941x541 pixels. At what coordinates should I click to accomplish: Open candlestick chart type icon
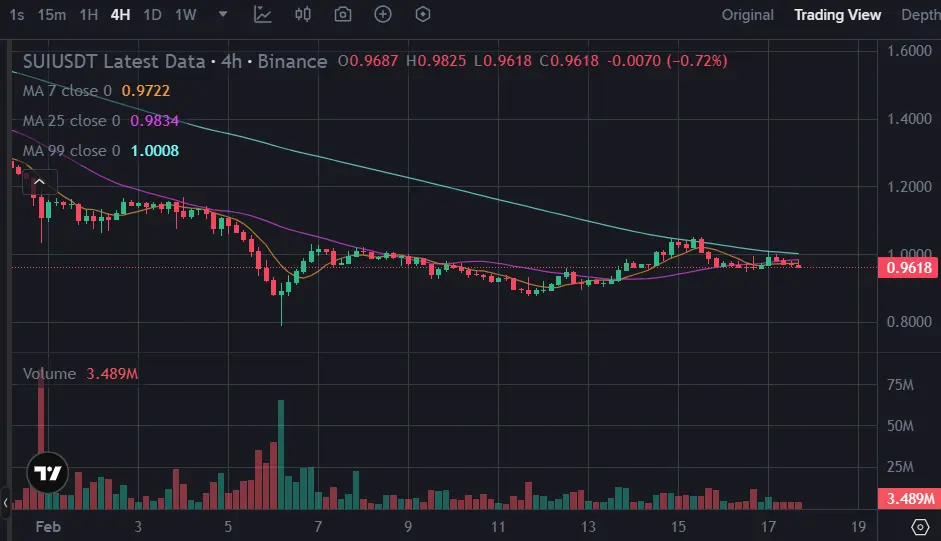[303, 14]
